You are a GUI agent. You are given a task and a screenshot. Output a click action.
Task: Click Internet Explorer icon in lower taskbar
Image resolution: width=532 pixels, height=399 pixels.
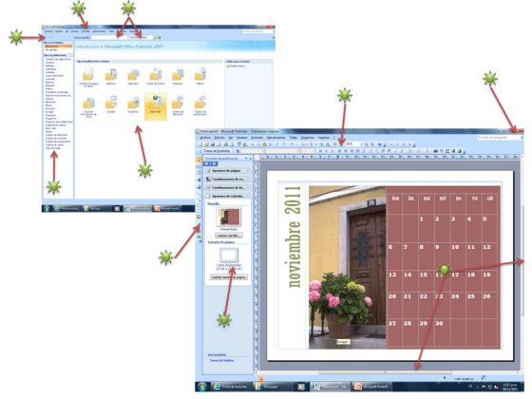point(217,387)
